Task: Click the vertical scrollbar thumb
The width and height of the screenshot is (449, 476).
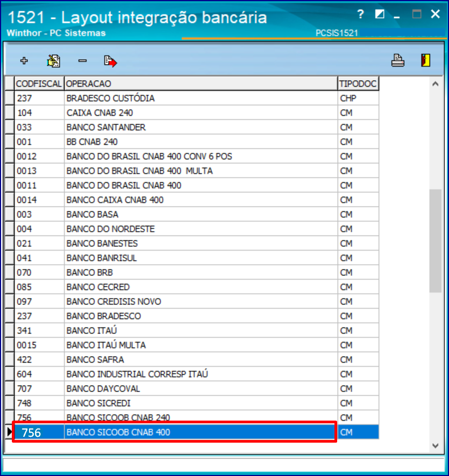Action: coord(436,241)
